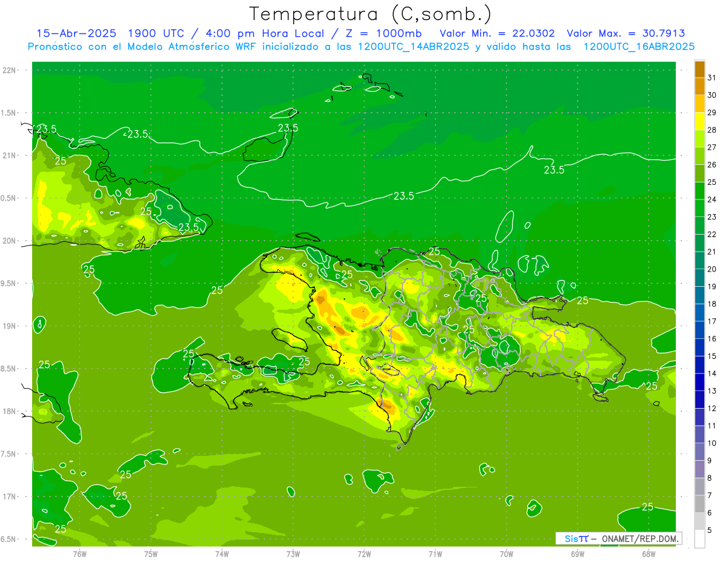Click the '73W' longitude axis label
Viewport: 728px width, 562px height.
click(293, 554)
